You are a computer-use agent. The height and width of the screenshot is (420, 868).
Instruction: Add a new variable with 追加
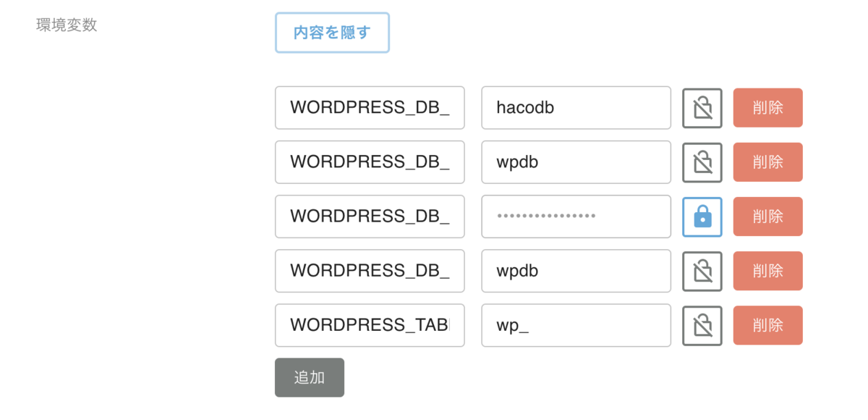pos(310,377)
